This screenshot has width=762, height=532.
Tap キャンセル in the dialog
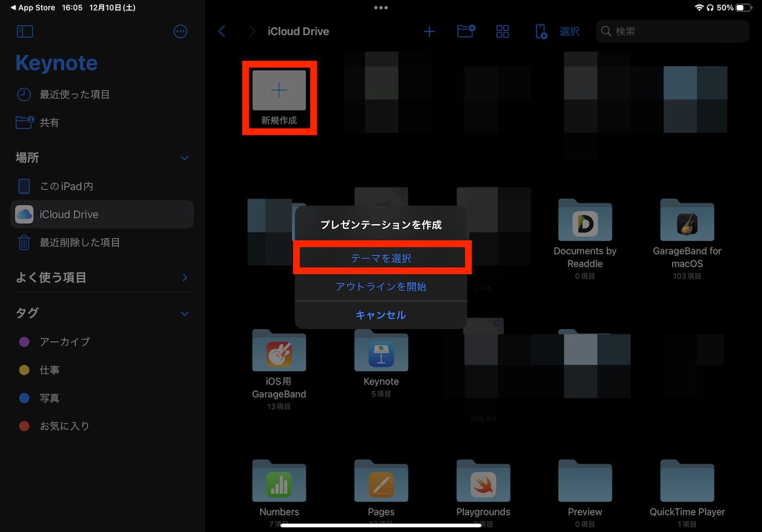[x=381, y=315]
